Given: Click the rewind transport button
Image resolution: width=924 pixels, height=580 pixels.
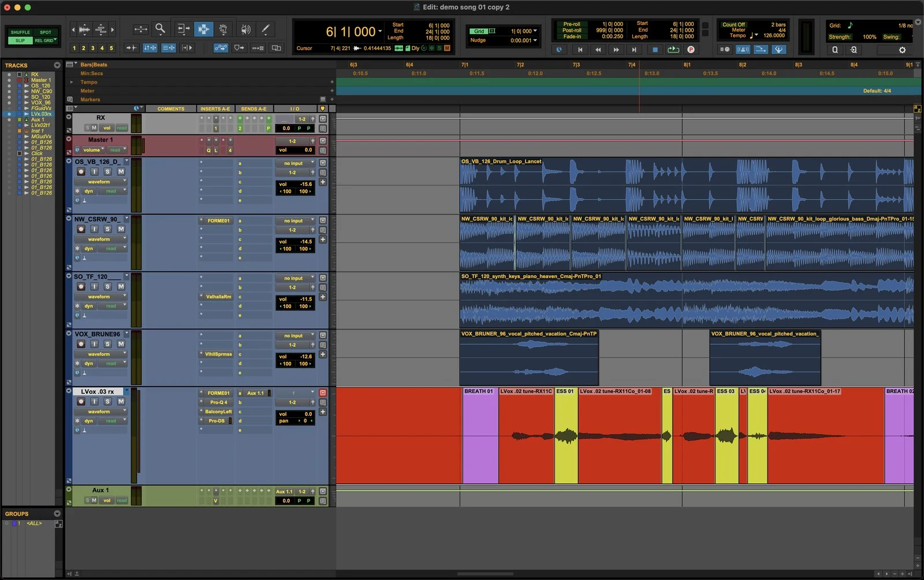Looking at the screenshot, I should click(x=598, y=50).
